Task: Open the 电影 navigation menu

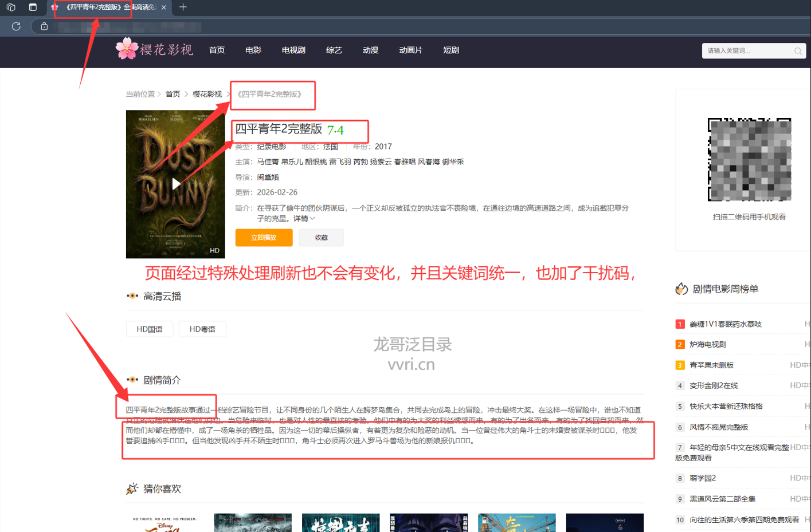Action: 253,50
